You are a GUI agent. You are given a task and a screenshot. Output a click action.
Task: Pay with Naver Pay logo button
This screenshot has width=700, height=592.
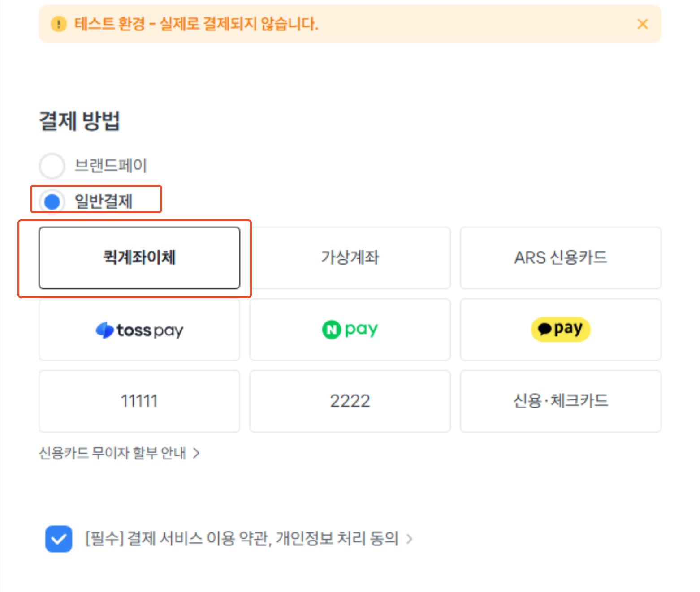point(350,330)
